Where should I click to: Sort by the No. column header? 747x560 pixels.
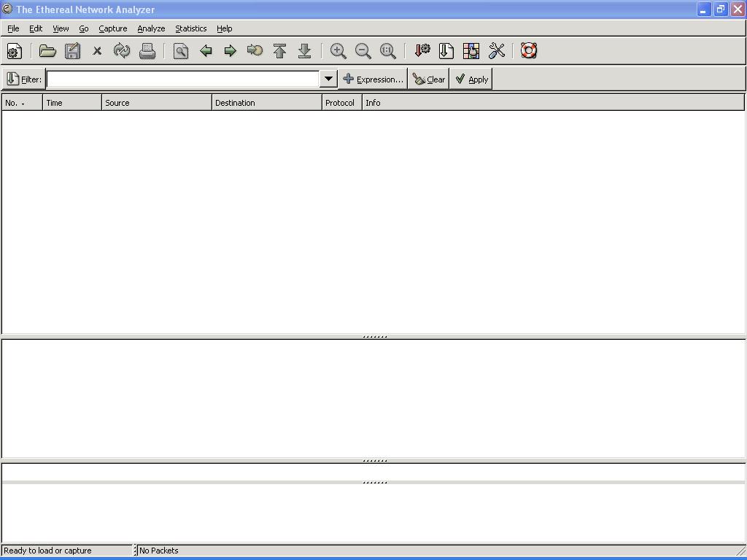coord(22,103)
